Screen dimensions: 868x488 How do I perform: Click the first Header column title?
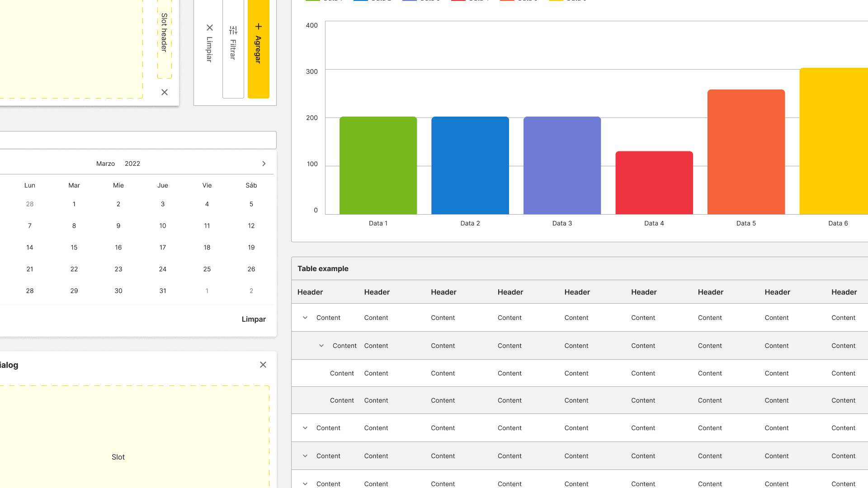pyautogui.click(x=310, y=292)
